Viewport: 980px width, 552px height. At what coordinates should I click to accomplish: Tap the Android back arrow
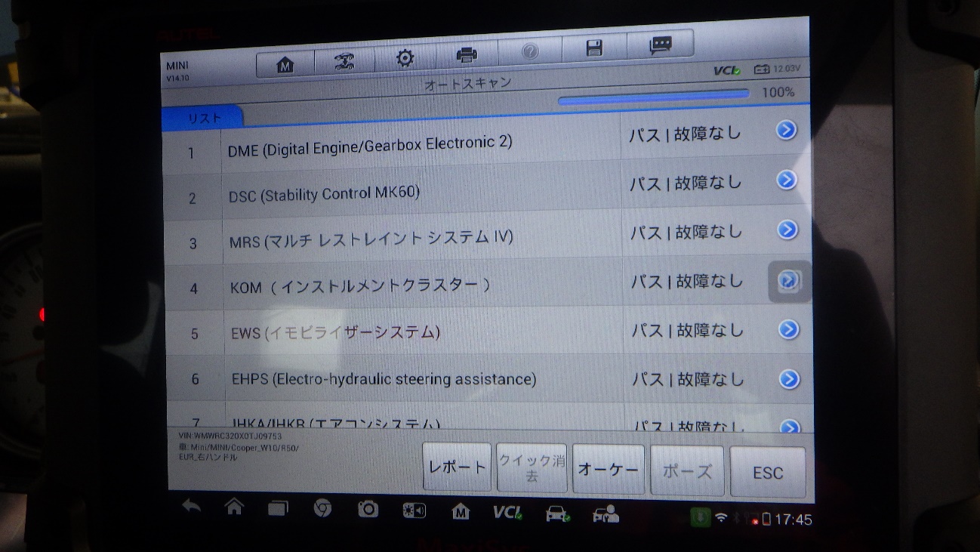tap(191, 507)
